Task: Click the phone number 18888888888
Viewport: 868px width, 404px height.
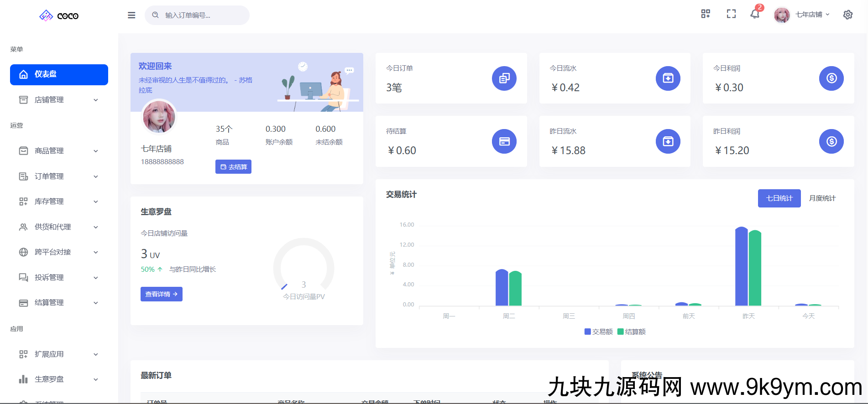Action: [x=162, y=162]
